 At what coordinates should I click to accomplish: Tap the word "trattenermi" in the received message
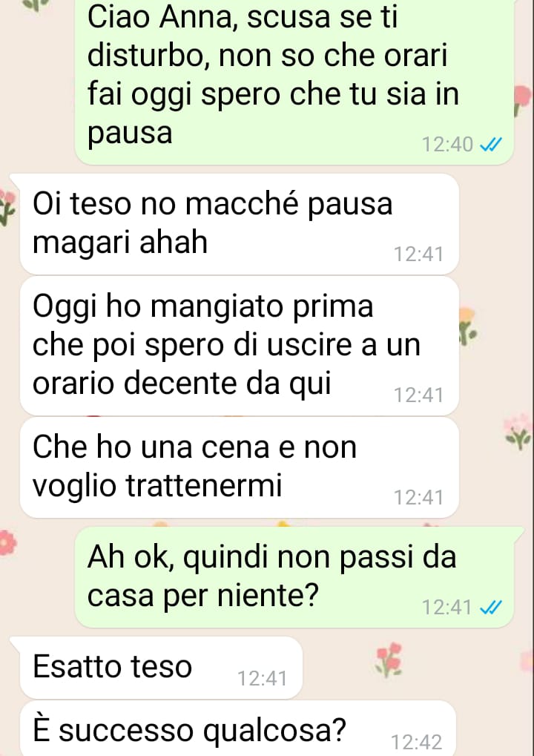click(x=204, y=485)
